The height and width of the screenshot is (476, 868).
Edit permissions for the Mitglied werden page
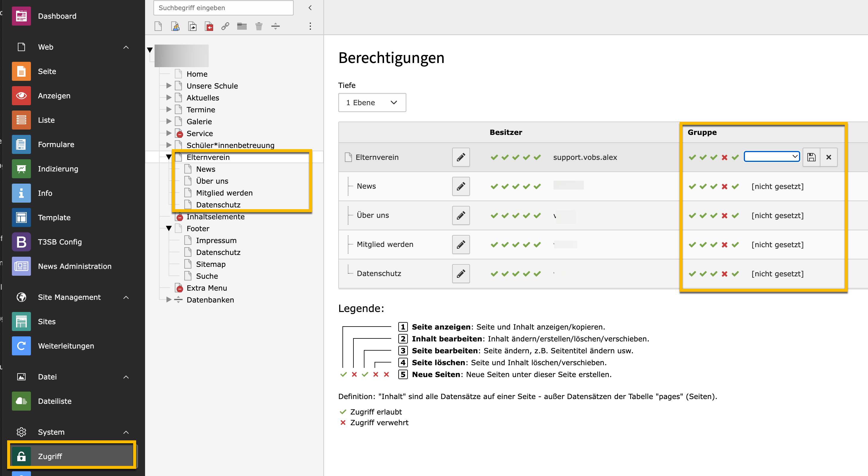click(x=461, y=245)
